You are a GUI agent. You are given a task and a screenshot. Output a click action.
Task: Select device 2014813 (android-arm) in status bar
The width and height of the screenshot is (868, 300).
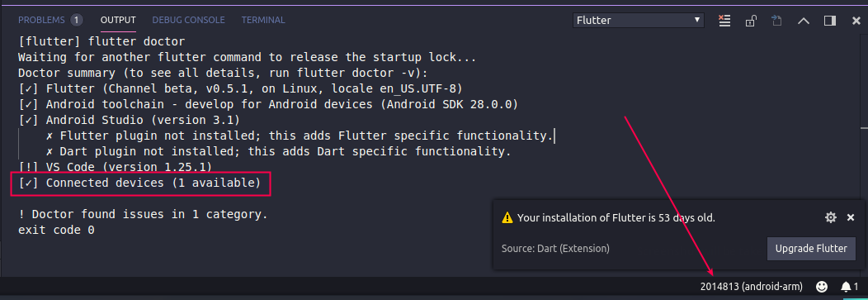751,287
